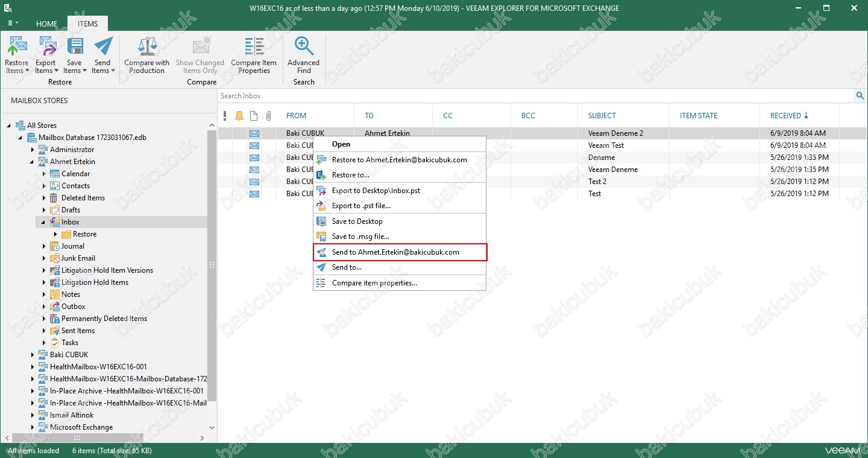Click the search magnifier icon in Search Inbox

point(860,96)
